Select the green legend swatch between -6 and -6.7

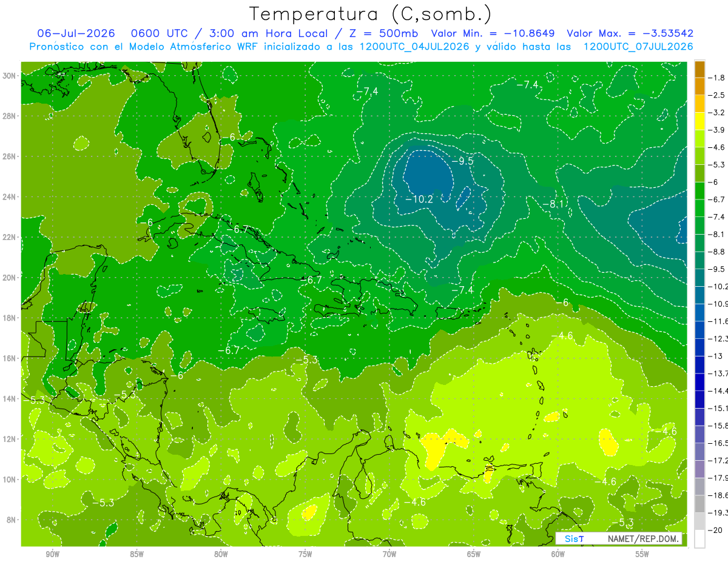pyautogui.click(x=699, y=190)
